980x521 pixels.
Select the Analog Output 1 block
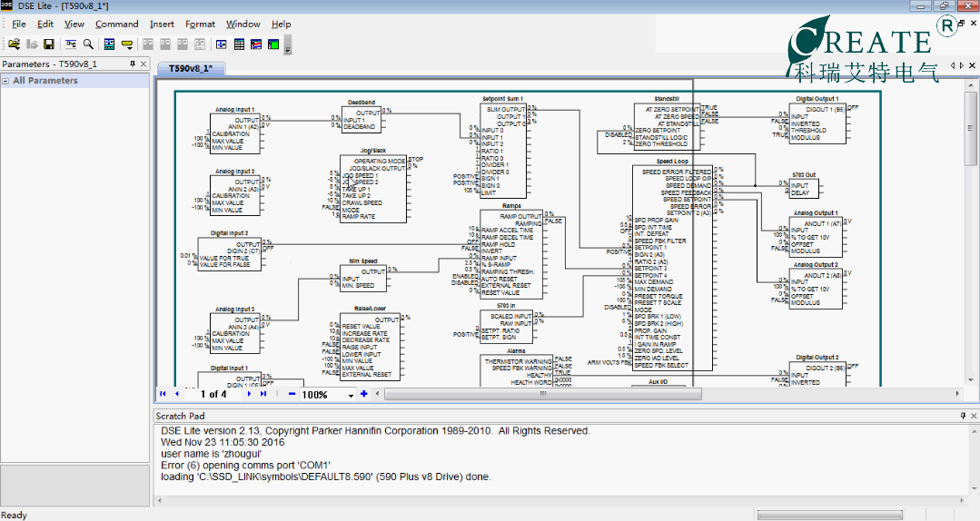[816, 237]
